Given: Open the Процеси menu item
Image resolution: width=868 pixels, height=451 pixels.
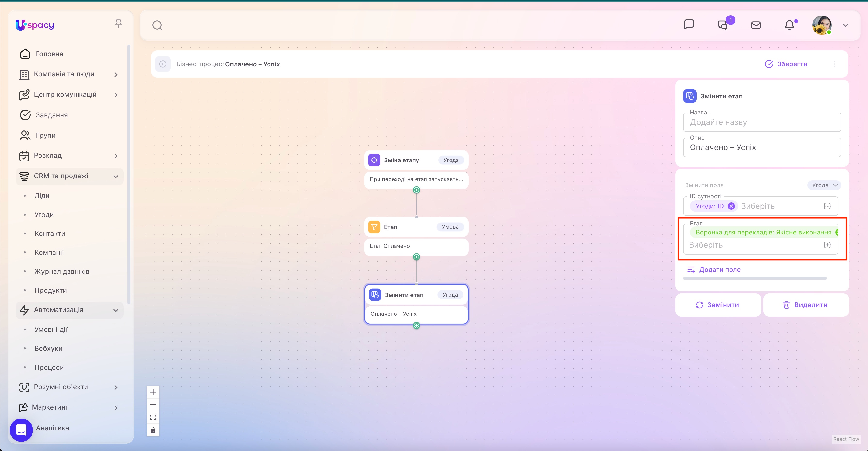Looking at the screenshot, I should pos(49,367).
